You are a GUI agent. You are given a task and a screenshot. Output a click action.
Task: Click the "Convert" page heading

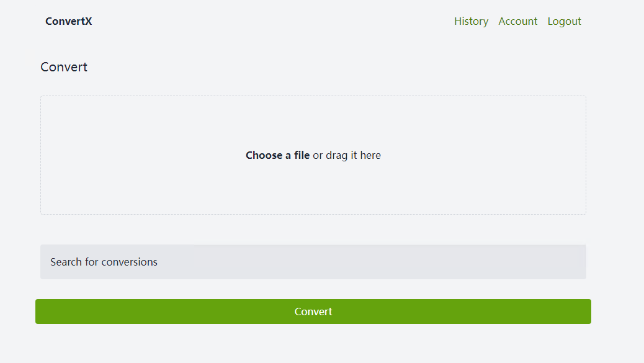tap(64, 67)
